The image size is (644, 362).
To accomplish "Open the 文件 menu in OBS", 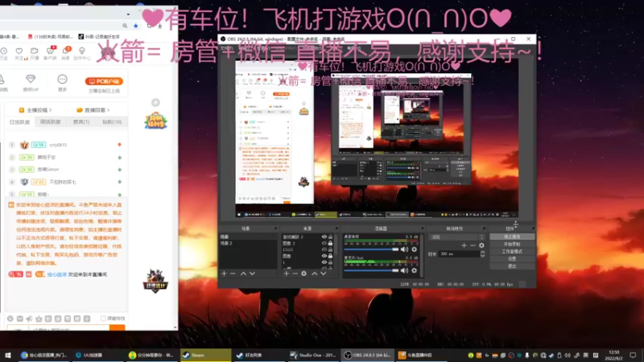I will click(226, 48).
